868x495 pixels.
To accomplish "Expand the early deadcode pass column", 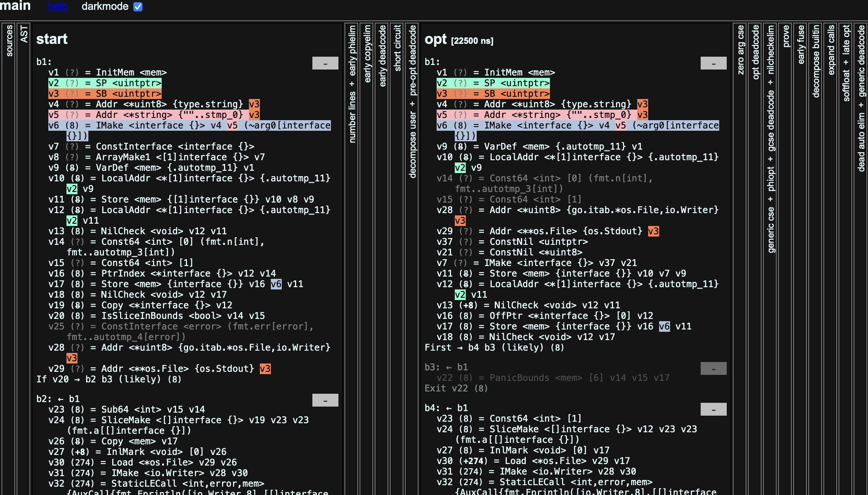I will click(x=382, y=56).
